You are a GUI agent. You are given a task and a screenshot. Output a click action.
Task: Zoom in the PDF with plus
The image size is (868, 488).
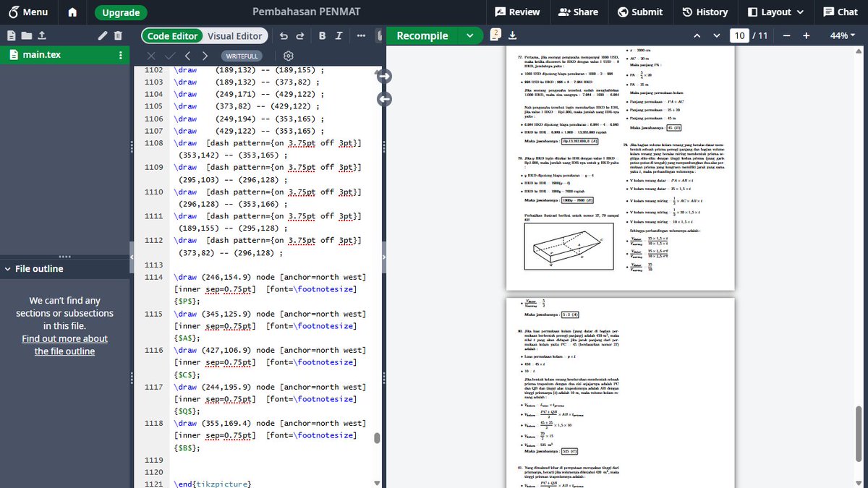pos(806,35)
